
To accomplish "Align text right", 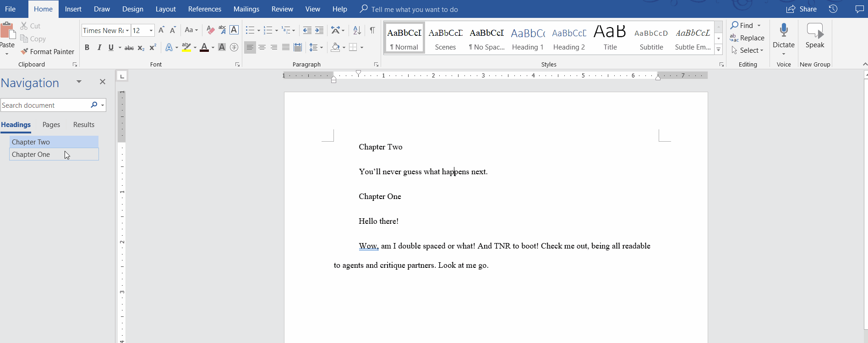I will (274, 47).
